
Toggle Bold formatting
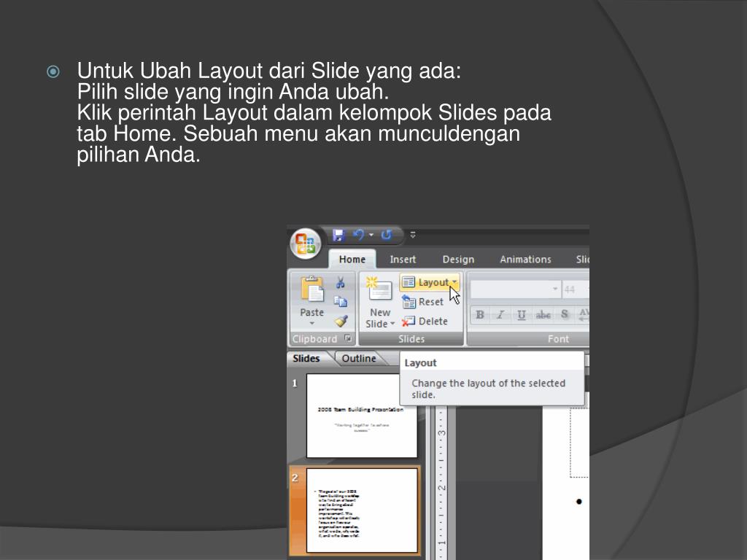click(x=480, y=315)
